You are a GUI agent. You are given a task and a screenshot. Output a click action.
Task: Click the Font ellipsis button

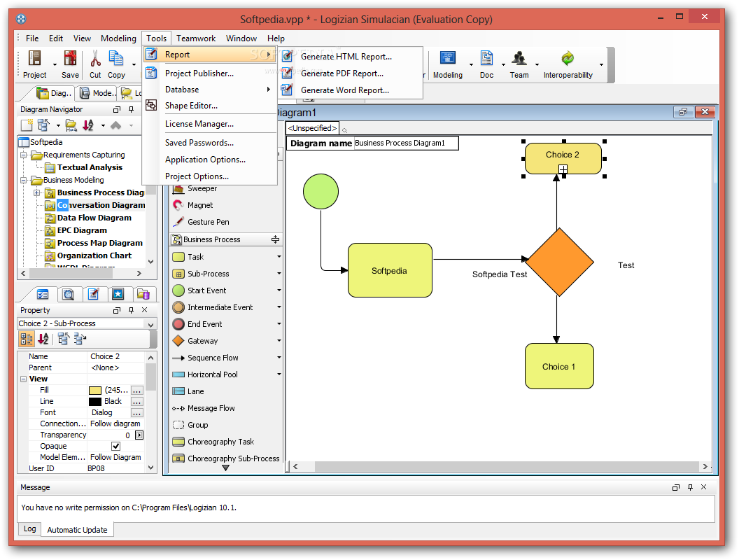(x=136, y=413)
